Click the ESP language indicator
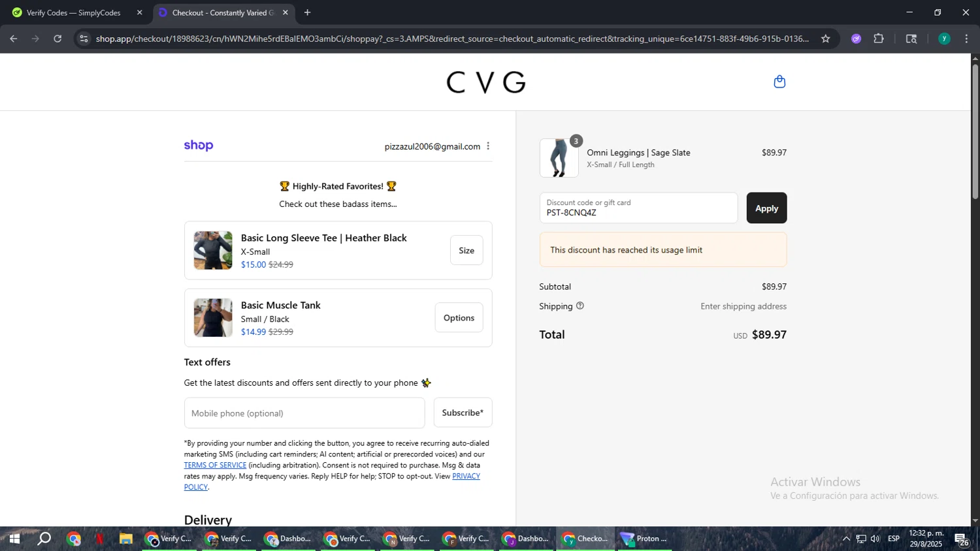Viewport: 980px width, 551px height. [894, 539]
